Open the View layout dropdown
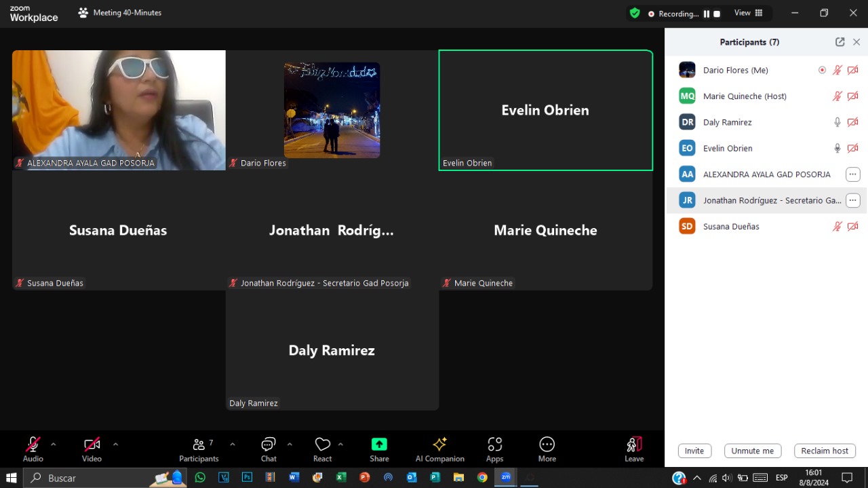 tap(748, 13)
